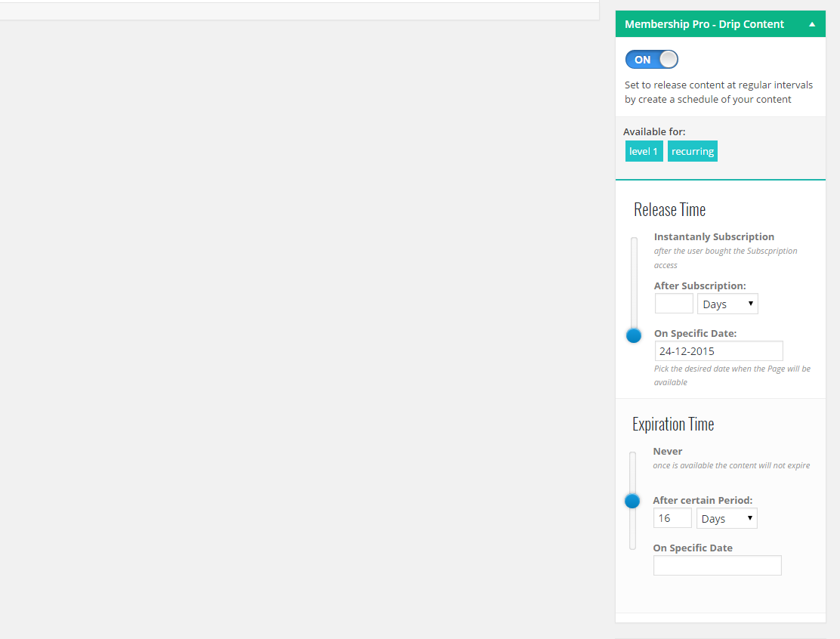
Task: Toggle the Drip Content ON switch
Action: coord(651,60)
